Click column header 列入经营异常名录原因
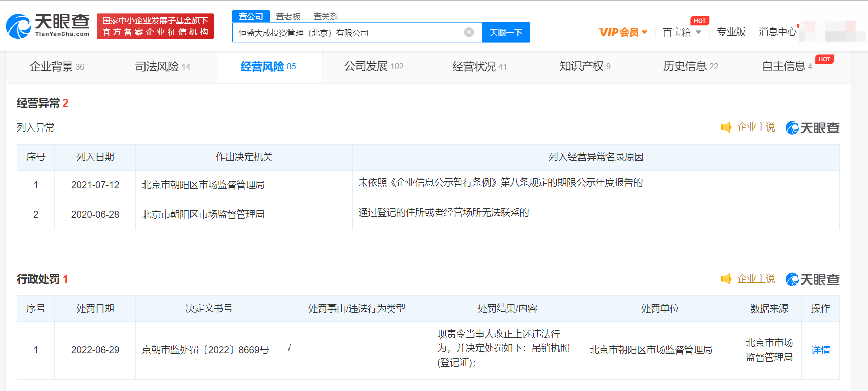868x391 pixels. (596, 157)
